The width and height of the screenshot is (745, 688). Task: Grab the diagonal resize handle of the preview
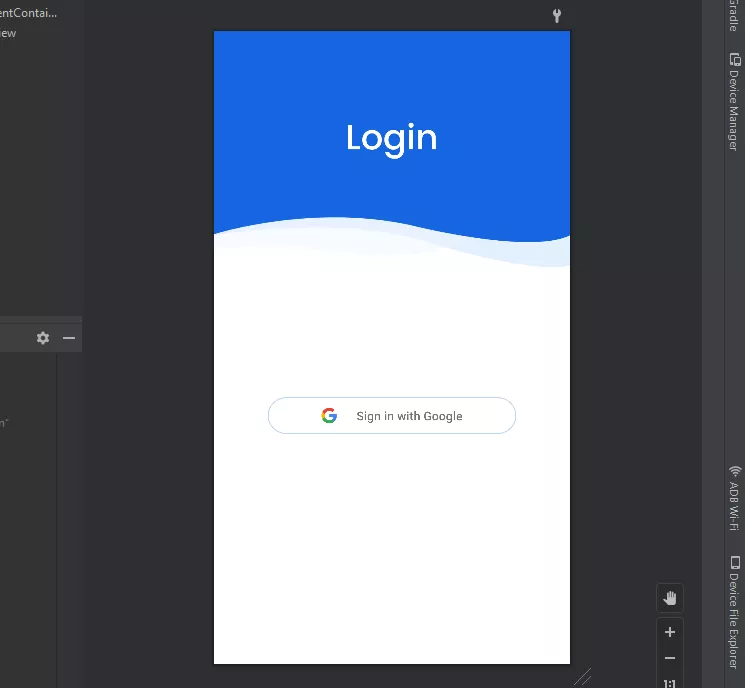pos(583,677)
